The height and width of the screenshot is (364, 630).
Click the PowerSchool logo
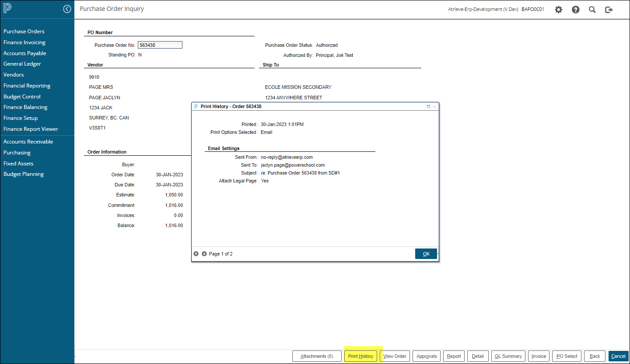point(8,9)
